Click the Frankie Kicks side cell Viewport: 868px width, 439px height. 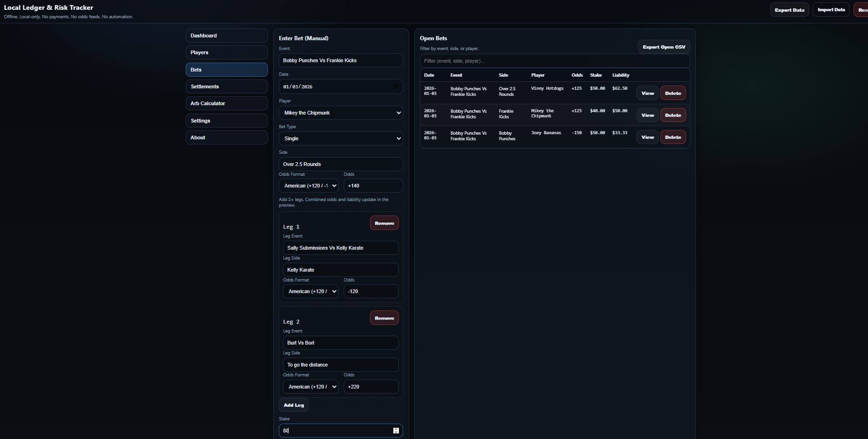506,114
